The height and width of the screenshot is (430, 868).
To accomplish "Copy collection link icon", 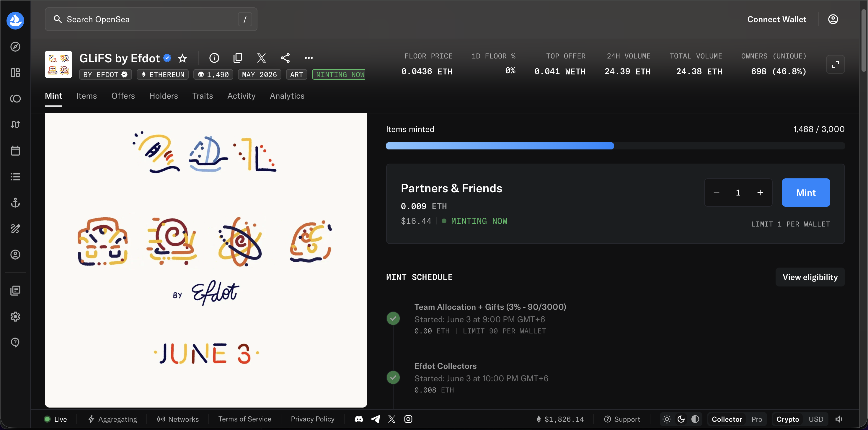I will pos(238,58).
